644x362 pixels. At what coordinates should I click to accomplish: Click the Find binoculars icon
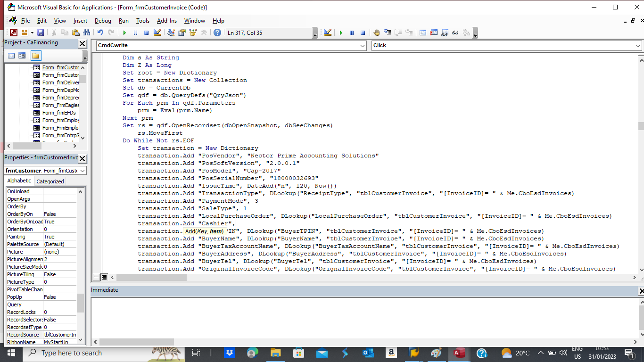tap(86, 33)
